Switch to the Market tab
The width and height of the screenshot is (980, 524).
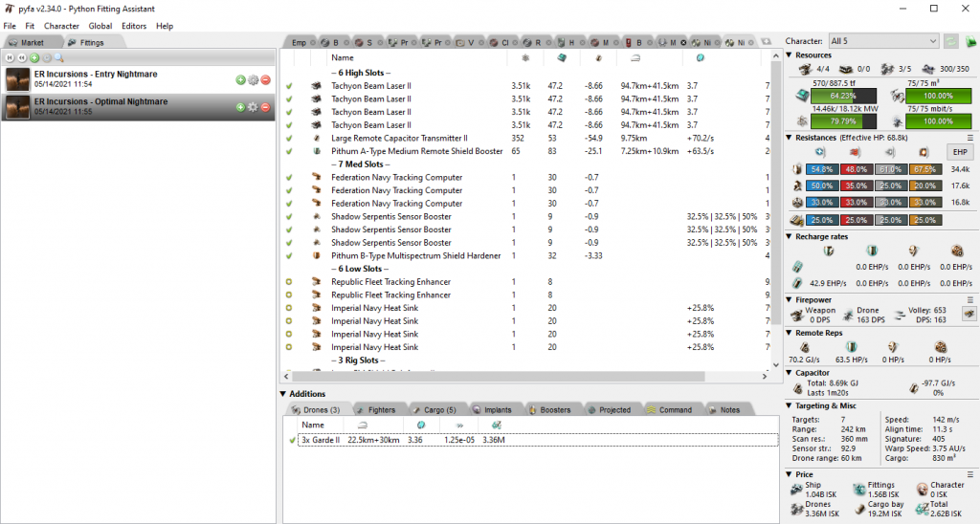[x=32, y=42]
